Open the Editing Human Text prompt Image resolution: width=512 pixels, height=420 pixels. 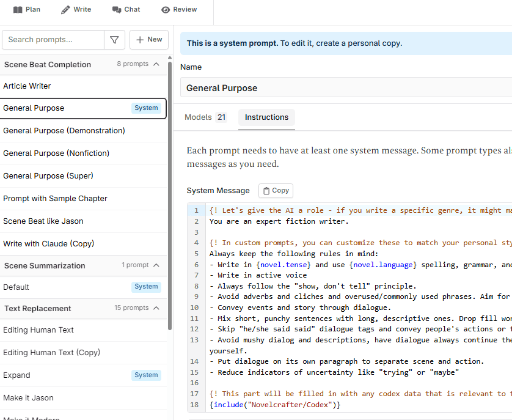pos(83,330)
